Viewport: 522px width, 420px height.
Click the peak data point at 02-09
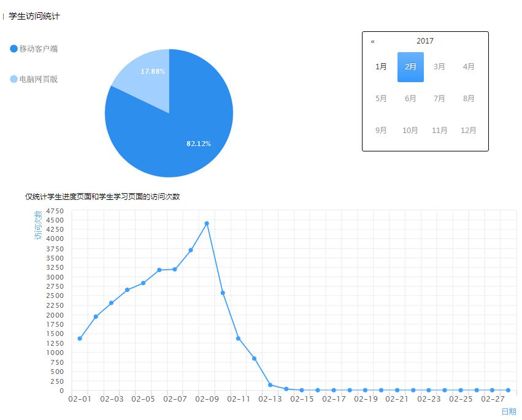click(207, 223)
